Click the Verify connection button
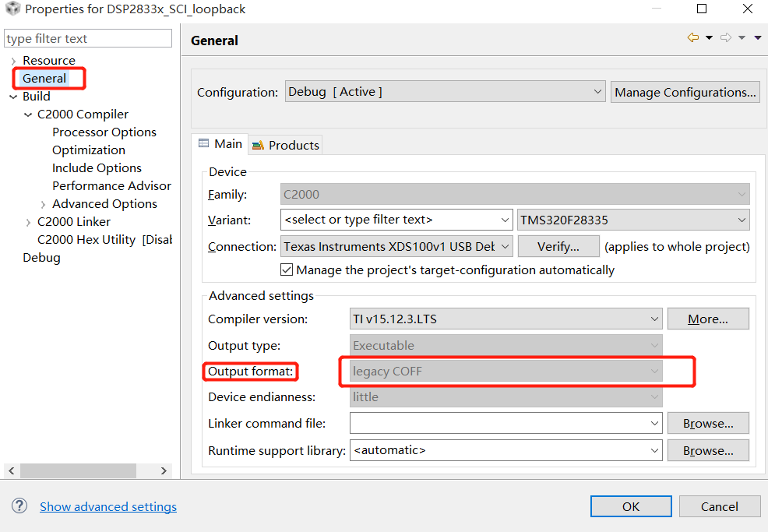This screenshot has width=768, height=532. [558, 246]
